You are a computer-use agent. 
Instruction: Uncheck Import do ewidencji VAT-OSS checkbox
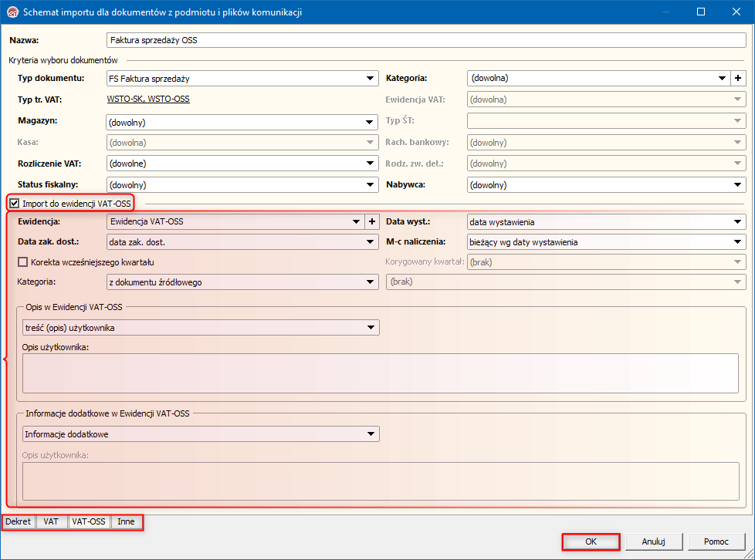pyautogui.click(x=15, y=203)
